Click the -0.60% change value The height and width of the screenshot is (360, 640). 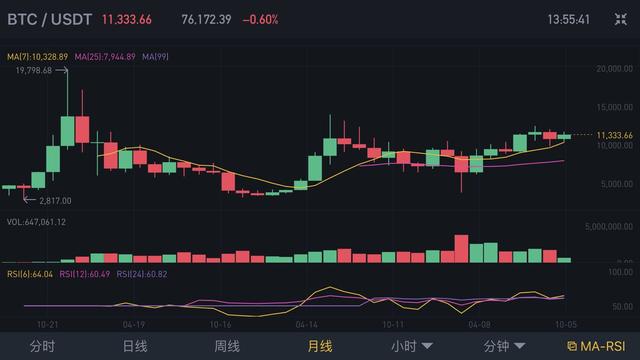(260, 20)
